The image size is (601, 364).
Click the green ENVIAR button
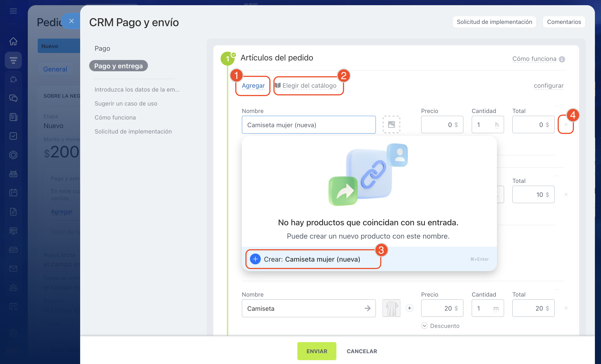[x=316, y=351]
